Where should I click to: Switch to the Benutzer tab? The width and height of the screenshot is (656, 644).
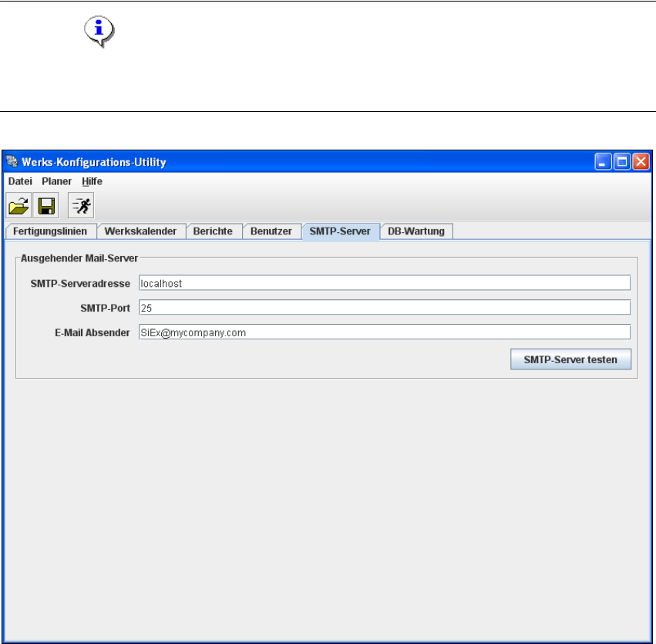point(271,231)
